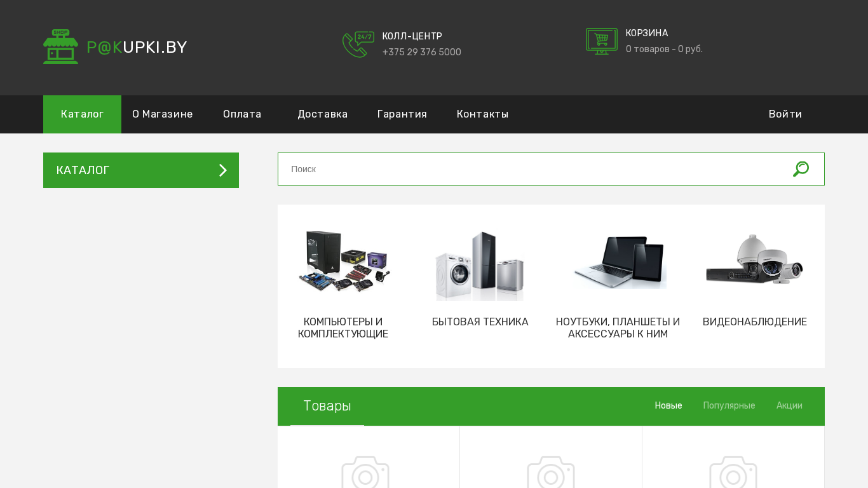This screenshot has height=488, width=868.
Task: Open the Контакты page
Action: click(482, 114)
